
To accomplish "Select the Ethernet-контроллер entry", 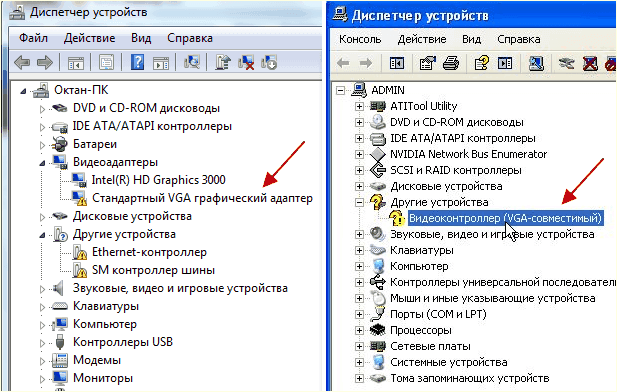I will point(149,252).
